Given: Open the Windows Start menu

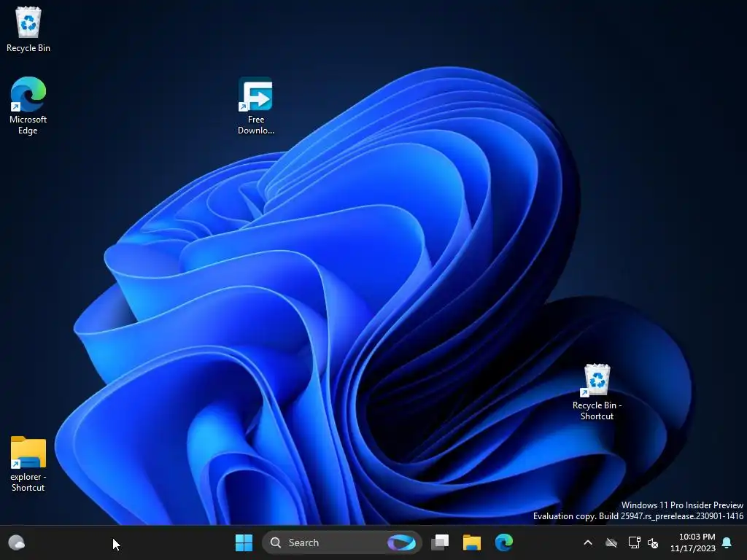Looking at the screenshot, I should 244,542.
